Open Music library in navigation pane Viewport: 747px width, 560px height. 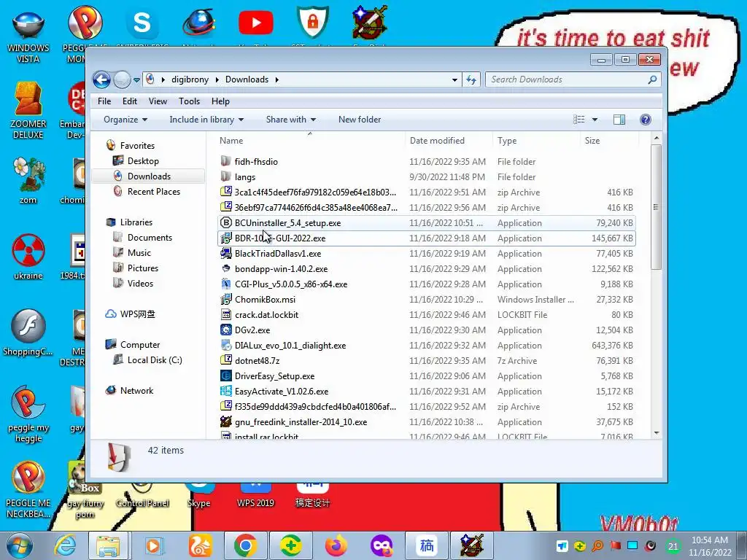coord(139,252)
